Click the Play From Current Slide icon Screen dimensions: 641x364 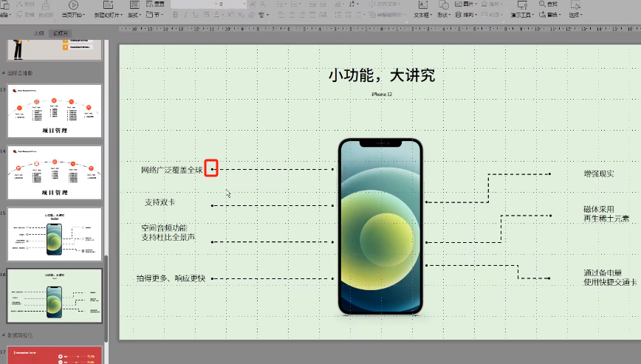click(x=73, y=5)
